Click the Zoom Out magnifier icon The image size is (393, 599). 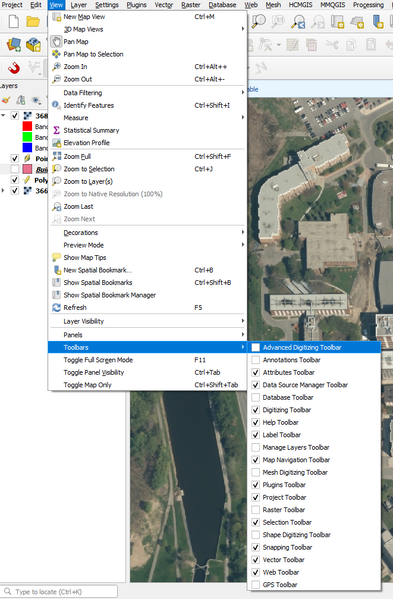(56, 79)
